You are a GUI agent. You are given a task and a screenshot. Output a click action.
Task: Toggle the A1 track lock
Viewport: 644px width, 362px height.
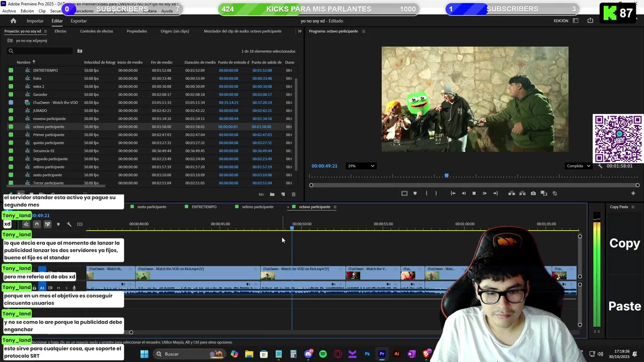point(34,288)
